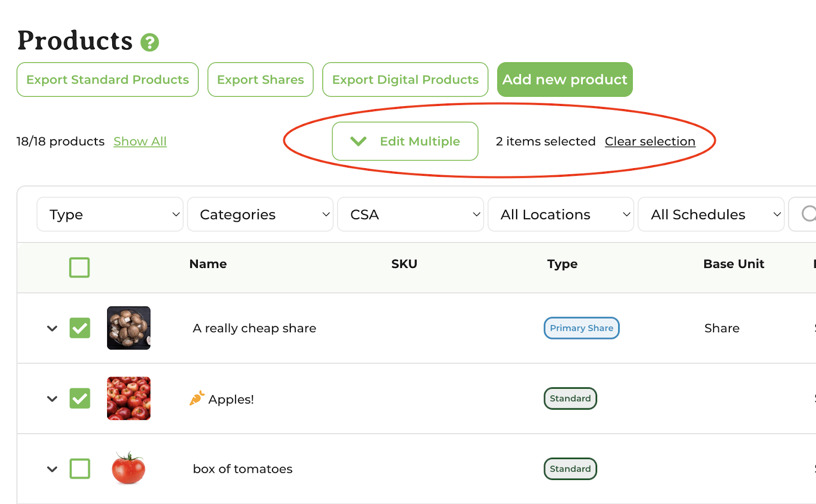Screen dimensions: 816x504
Task: Follow the Show All link
Action: [x=140, y=141]
